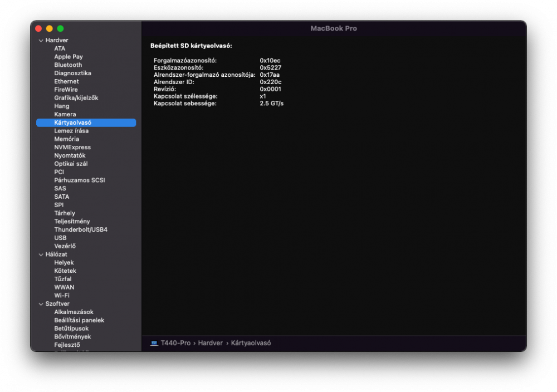
Task: Select PCI in the sidebar
Action: 59,172
